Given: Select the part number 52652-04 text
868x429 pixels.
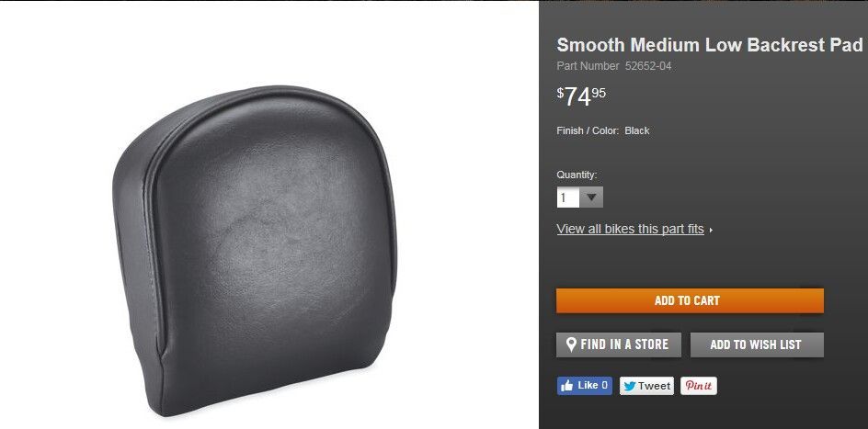Looking at the screenshot, I should pyautogui.click(x=647, y=66).
